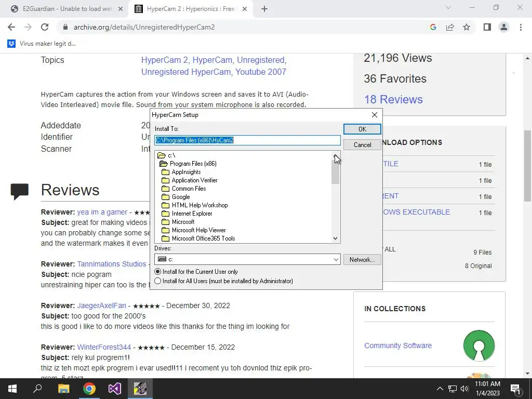Open network status tray icon
Viewport: 532px width, 399px height.
pos(453,389)
